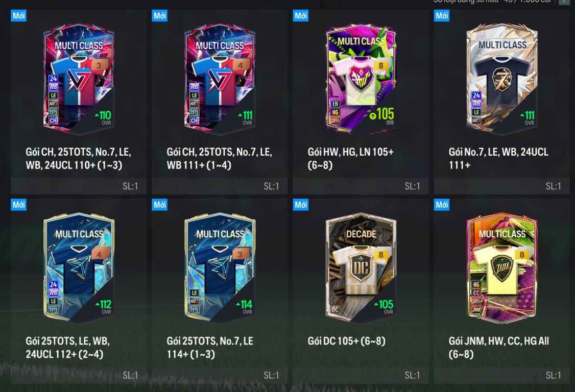Click 'Gói DC 105+ (6~8)' title
This screenshot has width=575, height=392.
click(347, 341)
